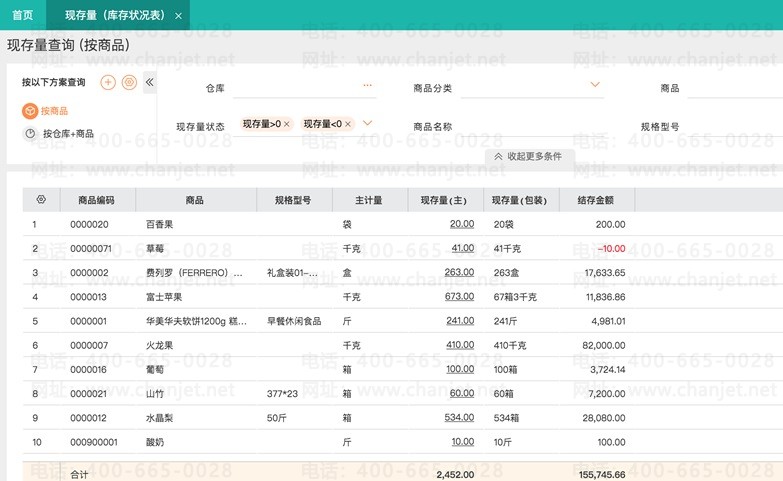Collapse conditions via 收起更多条件

coord(528,156)
